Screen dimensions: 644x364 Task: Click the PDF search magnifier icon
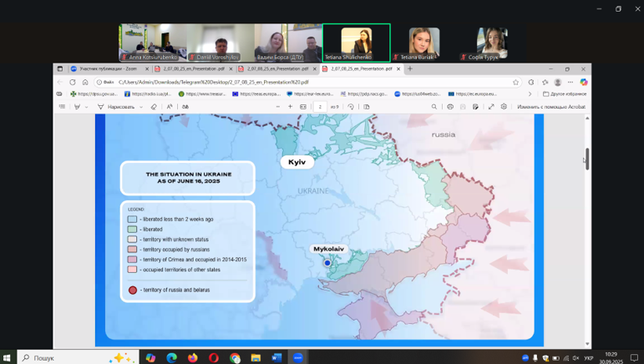click(x=434, y=107)
